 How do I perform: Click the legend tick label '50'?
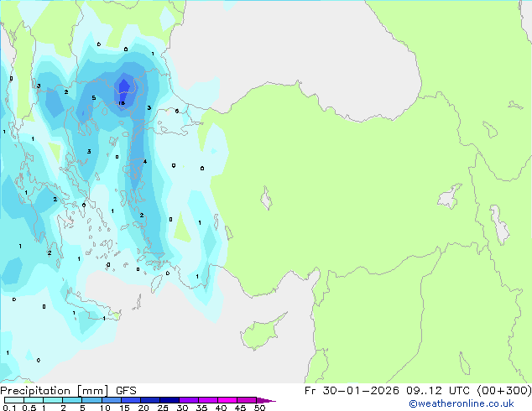point(259,408)
